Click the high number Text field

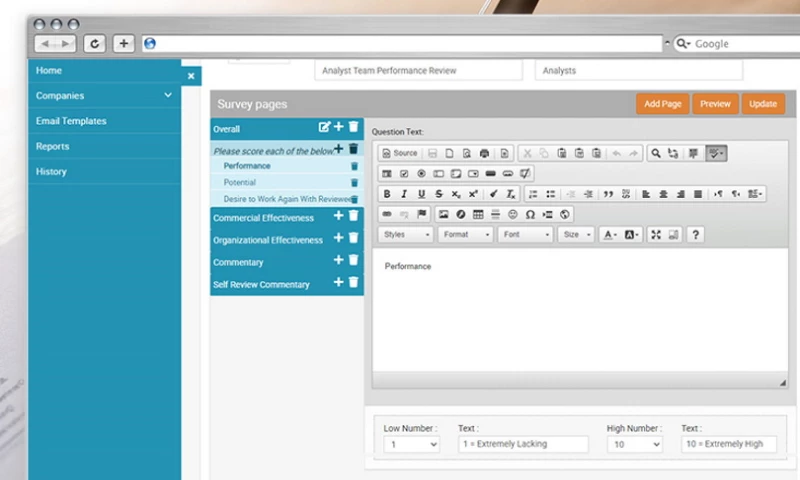coord(729,444)
